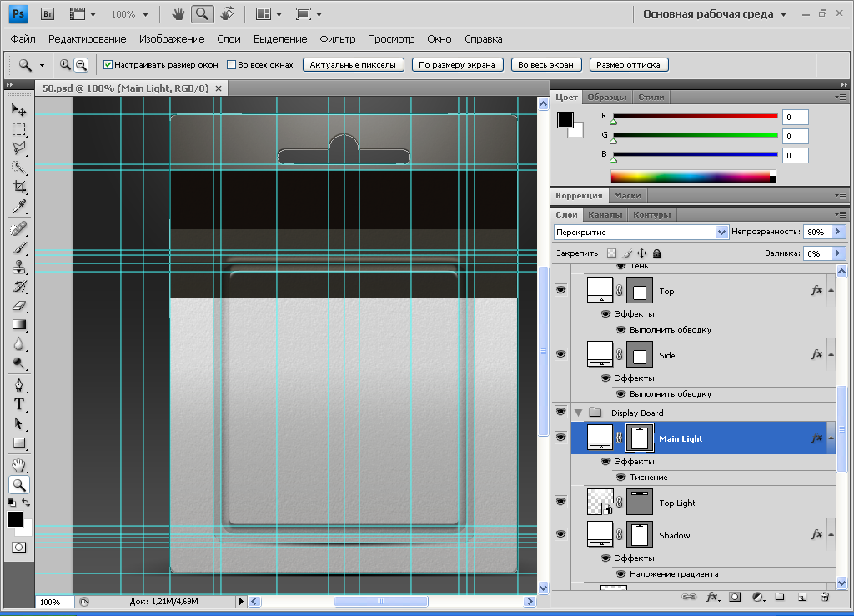
Task: Open the Заливка fill slider arrow
Action: pyautogui.click(x=839, y=253)
